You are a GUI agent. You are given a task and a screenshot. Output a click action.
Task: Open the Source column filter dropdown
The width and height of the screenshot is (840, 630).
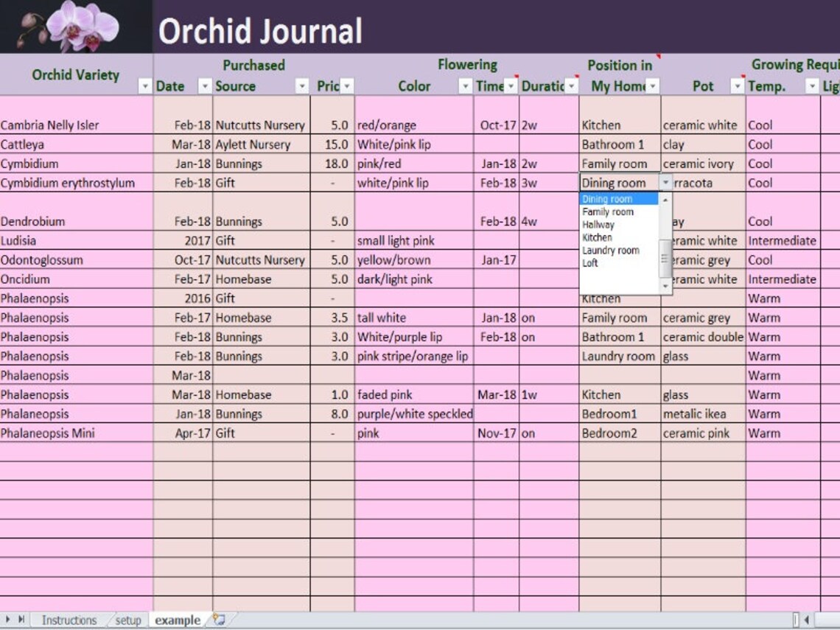point(301,86)
